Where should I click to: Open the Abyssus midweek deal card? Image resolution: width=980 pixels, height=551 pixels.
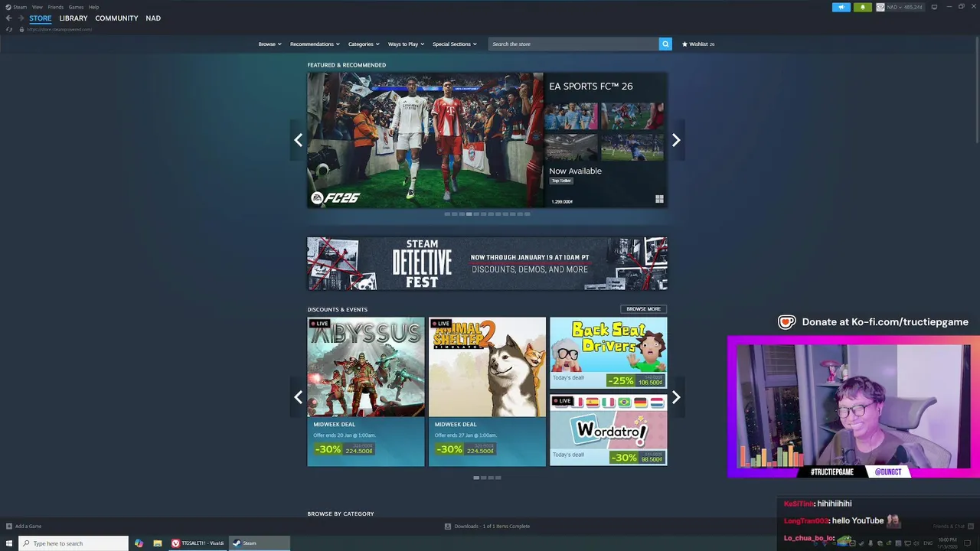[x=366, y=392]
